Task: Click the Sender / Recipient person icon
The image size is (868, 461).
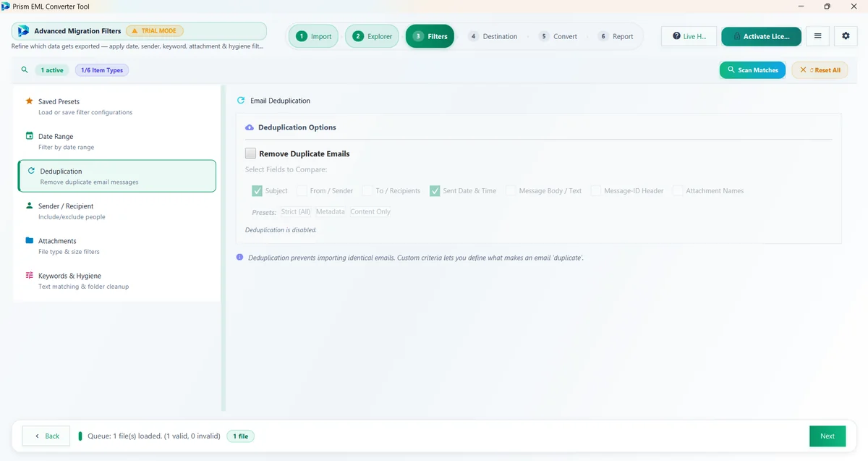Action: pyautogui.click(x=30, y=206)
